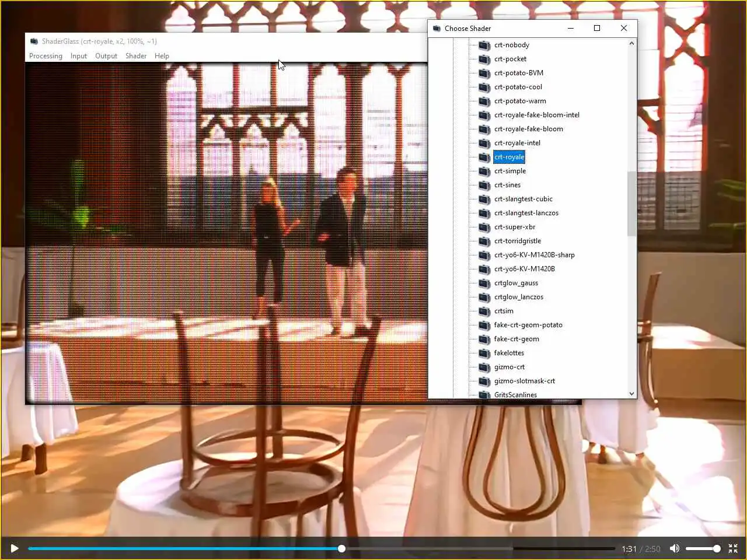This screenshot has height=560, width=747.
Task: Choose the crt-super-xbr shader
Action: (515, 227)
